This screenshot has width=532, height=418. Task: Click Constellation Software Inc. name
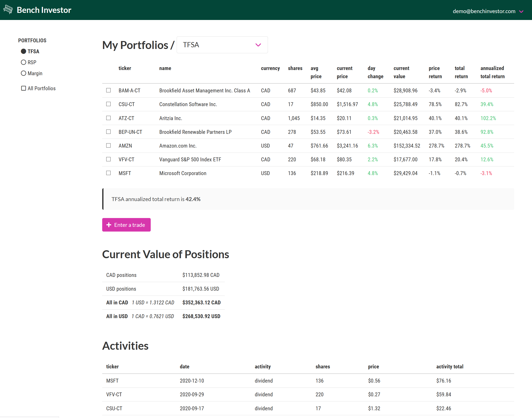pyautogui.click(x=188, y=104)
